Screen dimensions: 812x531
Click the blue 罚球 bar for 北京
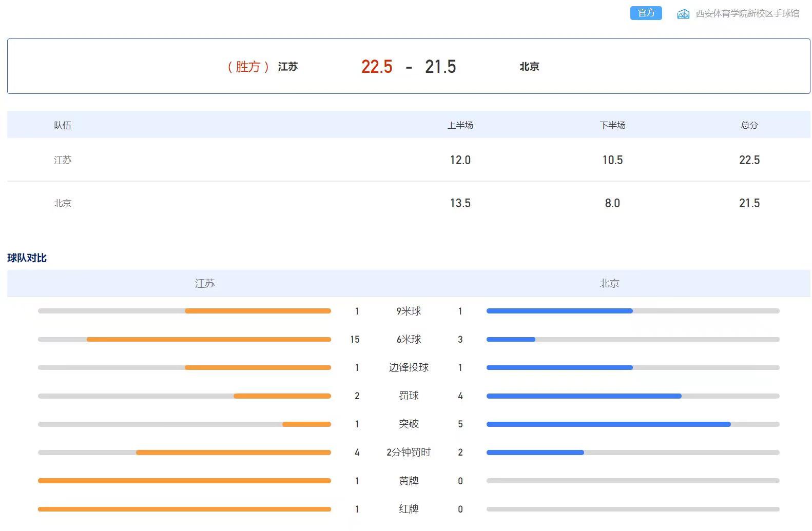click(x=584, y=396)
